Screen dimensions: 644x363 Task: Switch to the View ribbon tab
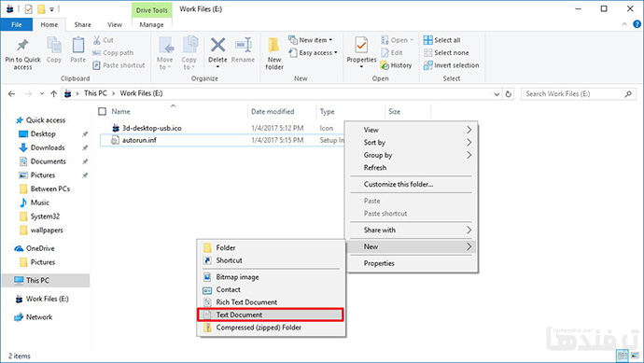coord(115,24)
